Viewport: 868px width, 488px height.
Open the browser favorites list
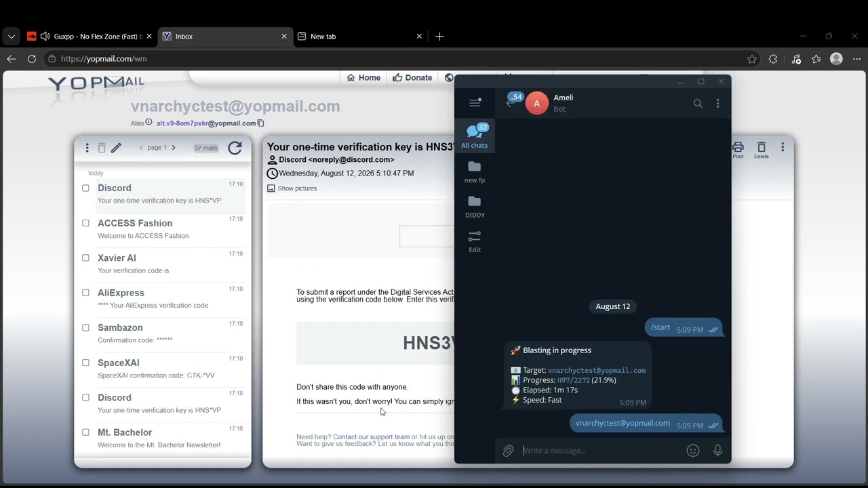[x=816, y=59]
